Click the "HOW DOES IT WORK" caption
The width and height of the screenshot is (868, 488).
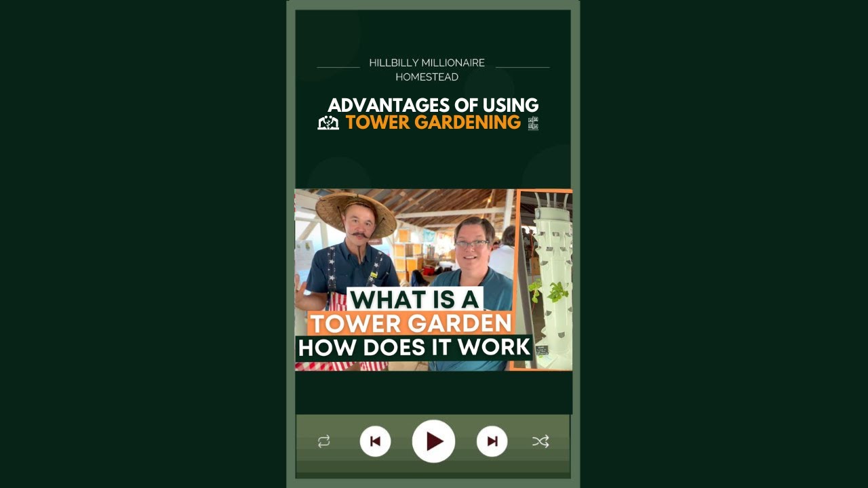pos(414,348)
